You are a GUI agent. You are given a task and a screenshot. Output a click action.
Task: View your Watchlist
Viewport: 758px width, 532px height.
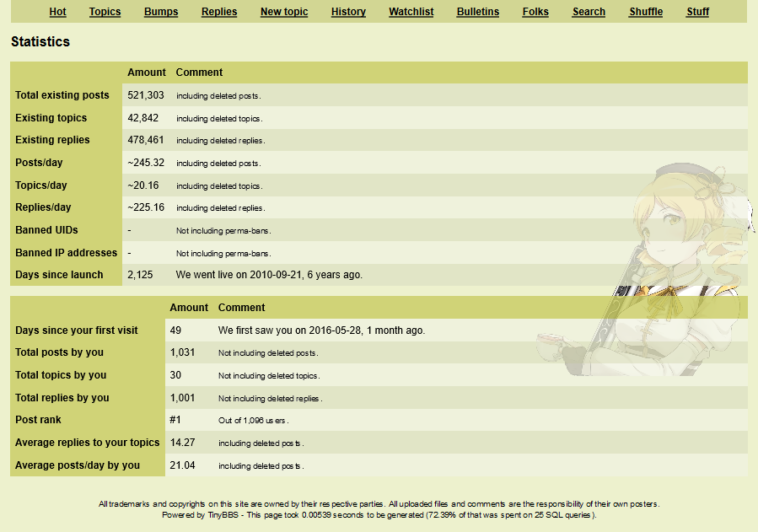(x=411, y=12)
